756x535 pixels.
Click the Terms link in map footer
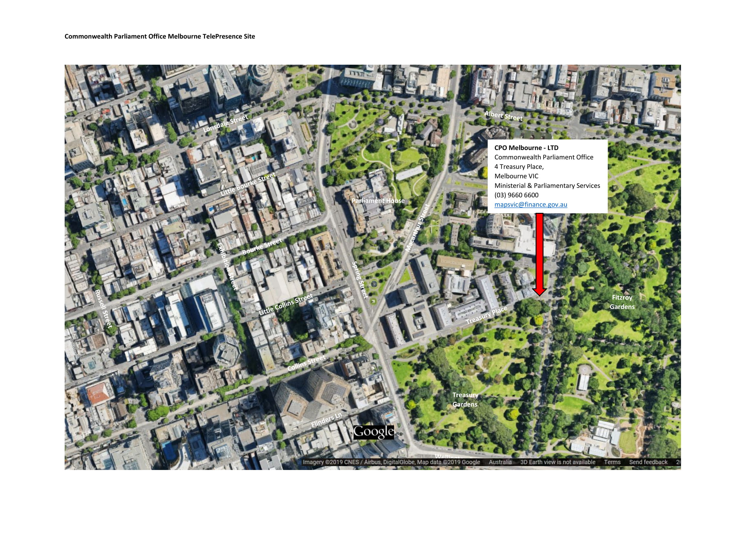coord(612,462)
